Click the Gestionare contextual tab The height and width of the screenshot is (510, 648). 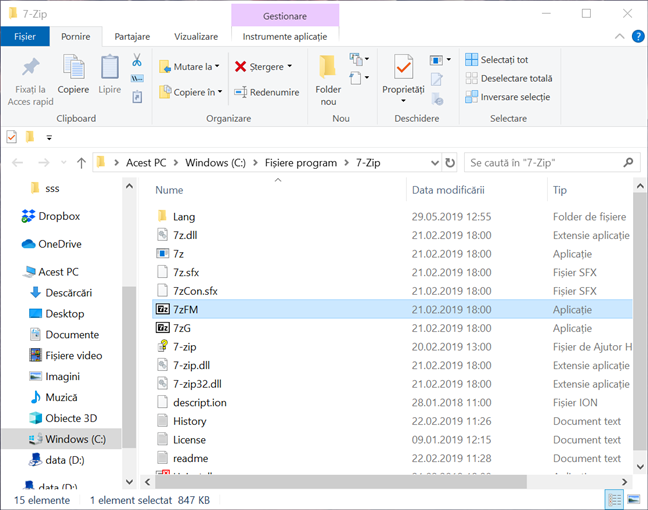tap(285, 16)
